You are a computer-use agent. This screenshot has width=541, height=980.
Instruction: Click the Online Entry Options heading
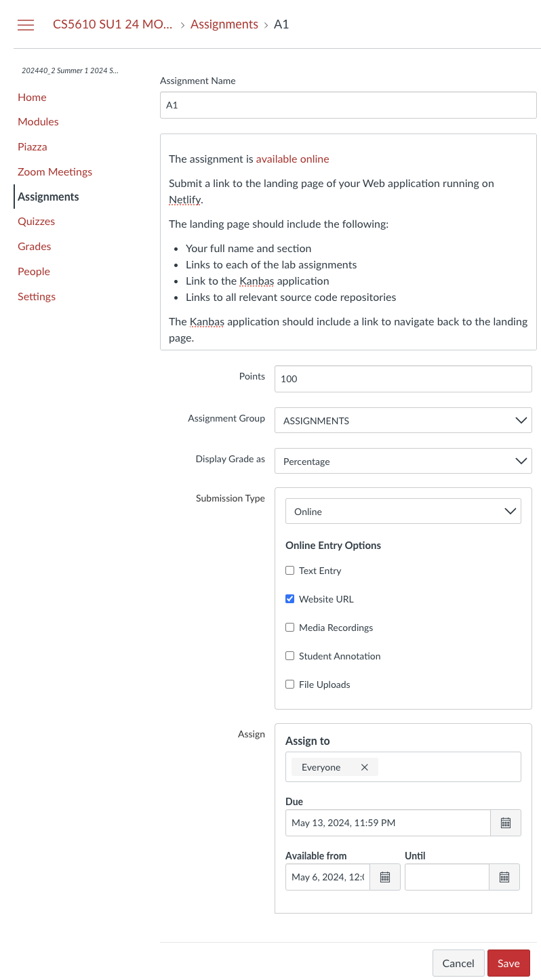[x=333, y=545]
